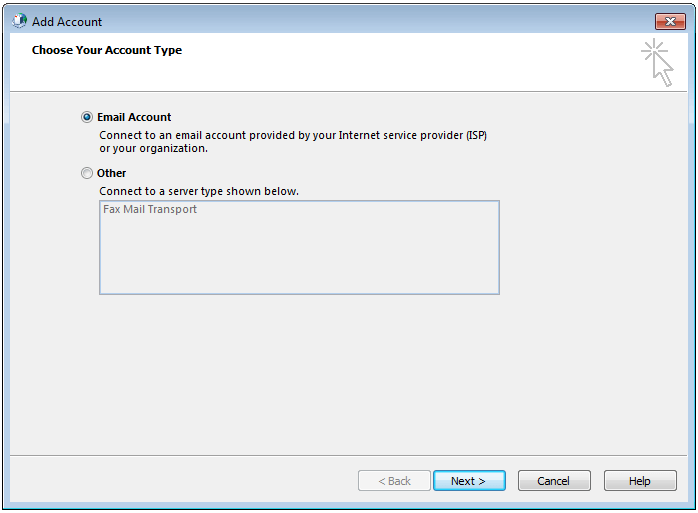This screenshot has width=698, height=513.
Task: Click the disabled < Back button
Action: [394, 481]
